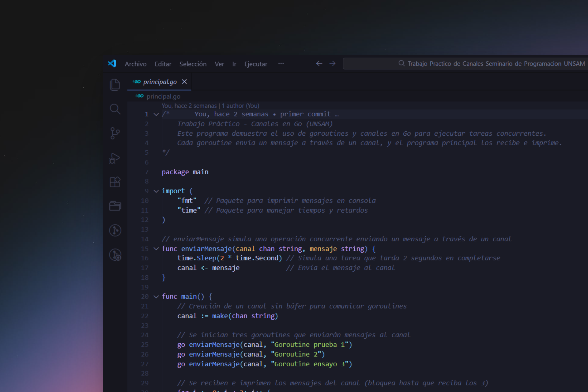
Task: Collapse the import block fold arrow
Action: 156,191
